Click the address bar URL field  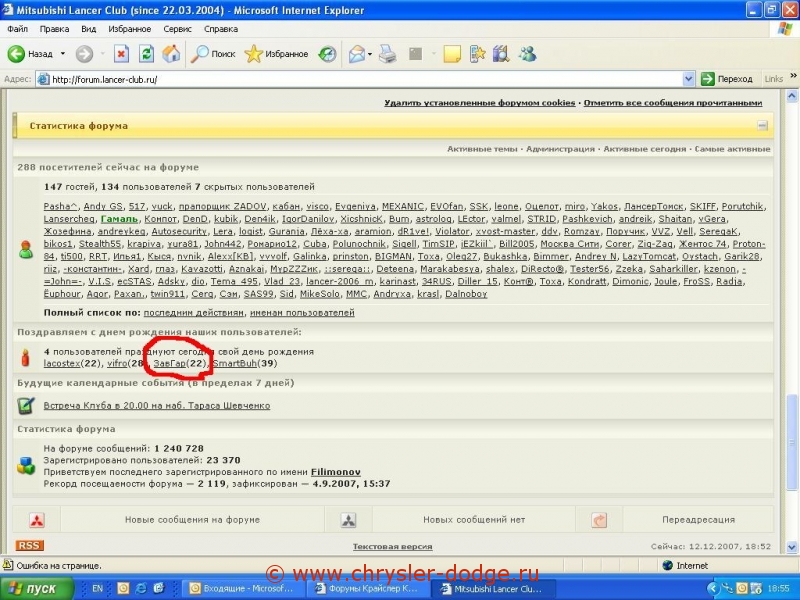(x=360, y=79)
